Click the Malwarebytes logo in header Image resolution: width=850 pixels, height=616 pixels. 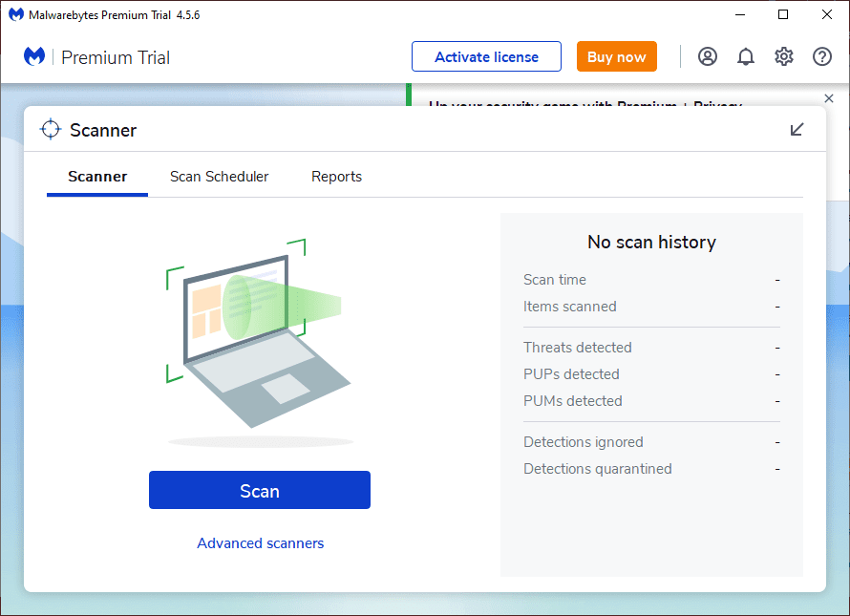[x=34, y=56]
